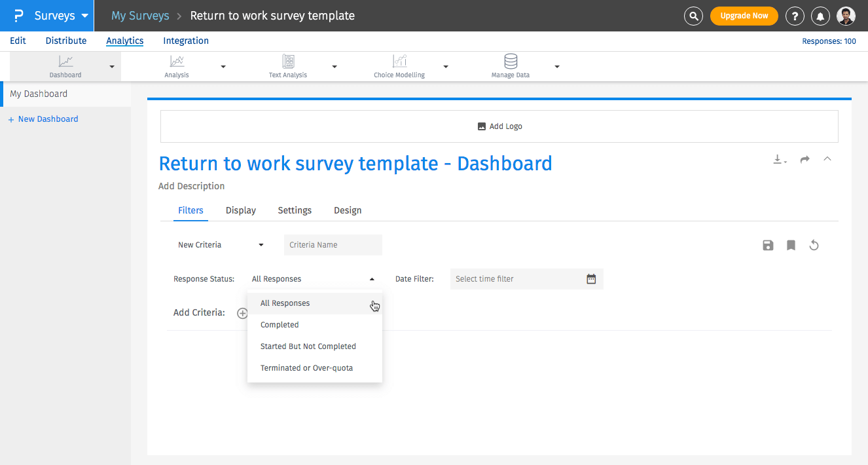Viewport: 868px width, 465px height.
Task: Collapse the dashboard with the chevron
Action: tap(827, 159)
